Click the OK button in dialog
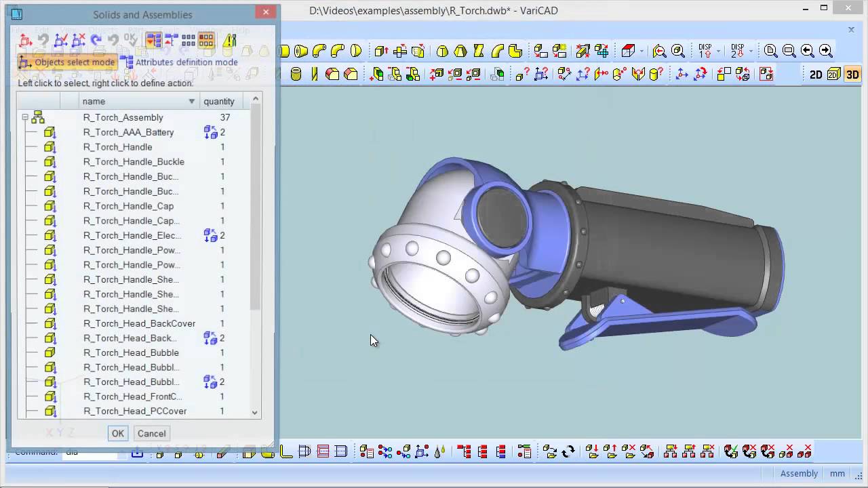Viewport: 868px width, 488px height. [117, 434]
